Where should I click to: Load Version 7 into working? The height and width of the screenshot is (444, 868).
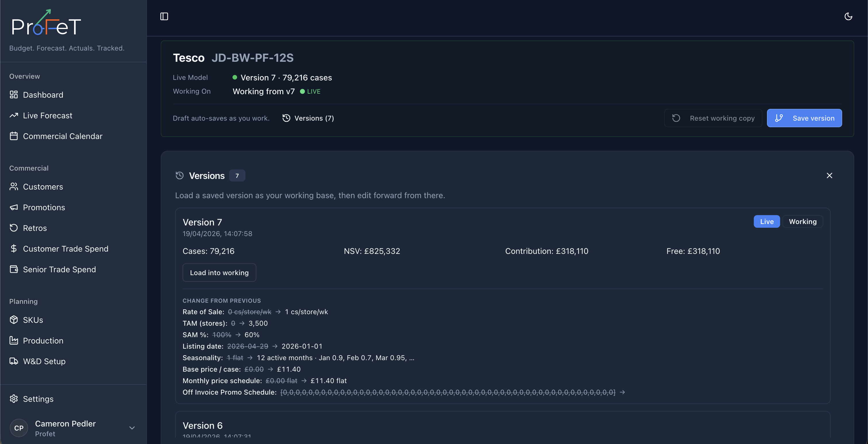(219, 272)
